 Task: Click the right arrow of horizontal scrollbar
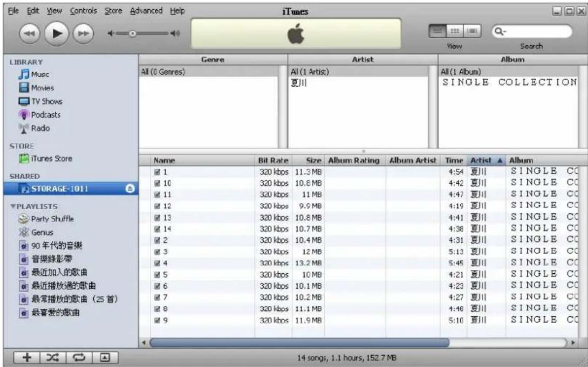[x=572, y=342]
